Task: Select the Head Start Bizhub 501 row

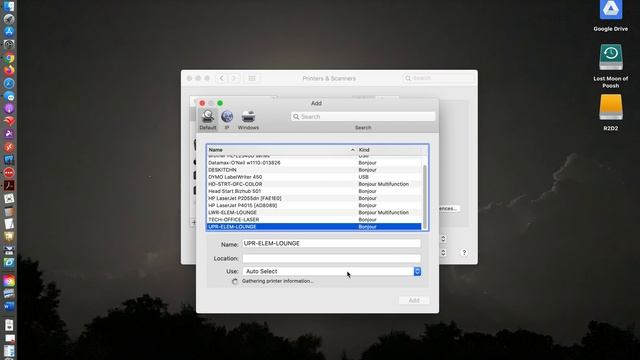Action: pos(314,191)
